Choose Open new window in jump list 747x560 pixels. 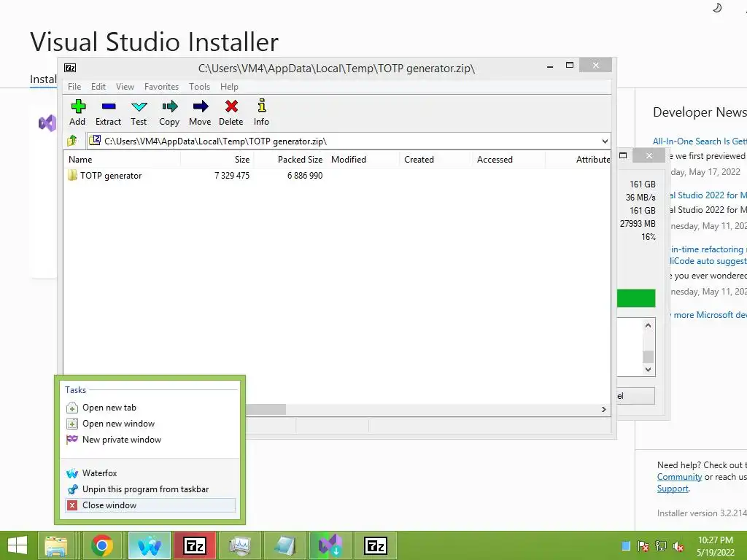(151, 424)
